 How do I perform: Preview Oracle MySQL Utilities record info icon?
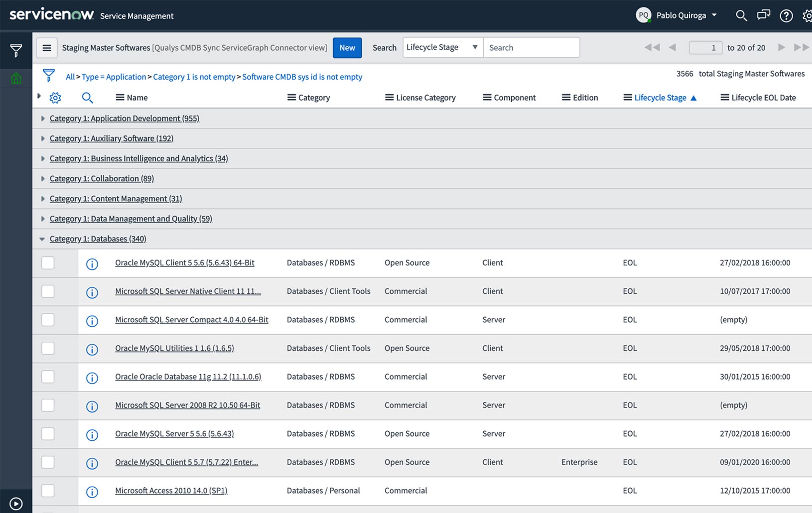[92, 350]
